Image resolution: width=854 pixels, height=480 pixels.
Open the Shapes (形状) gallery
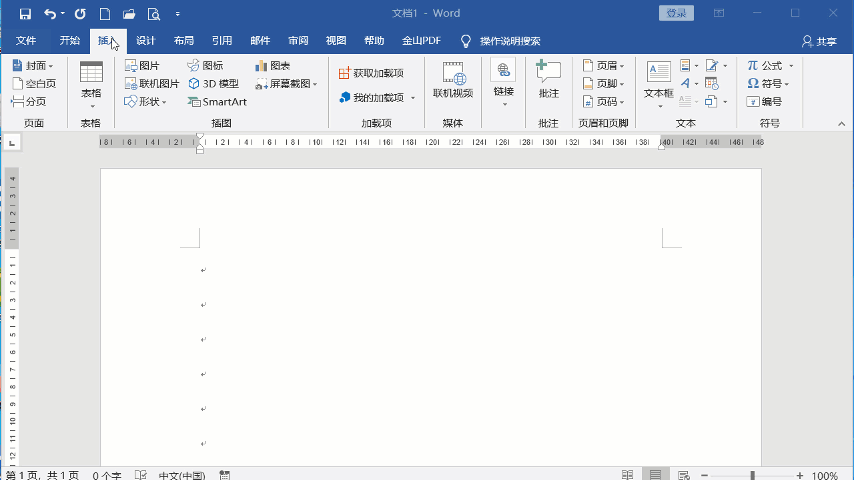(x=145, y=101)
